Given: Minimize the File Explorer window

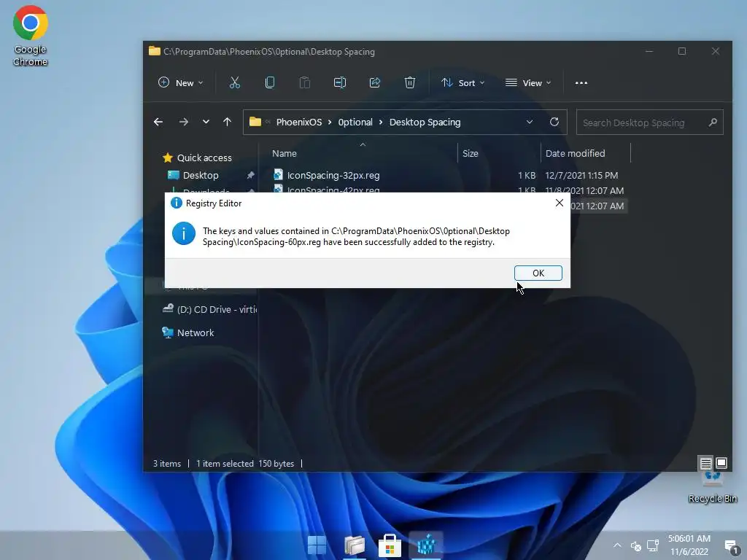Looking at the screenshot, I should [x=649, y=51].
